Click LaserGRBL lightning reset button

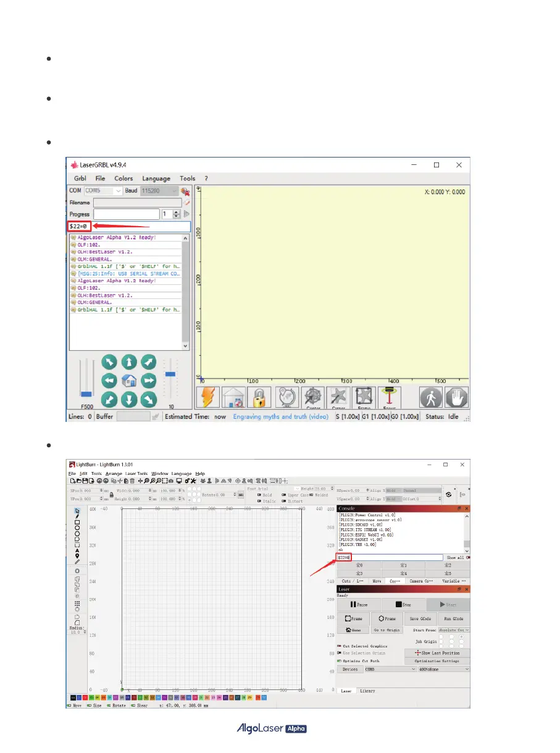coord(209,398)
